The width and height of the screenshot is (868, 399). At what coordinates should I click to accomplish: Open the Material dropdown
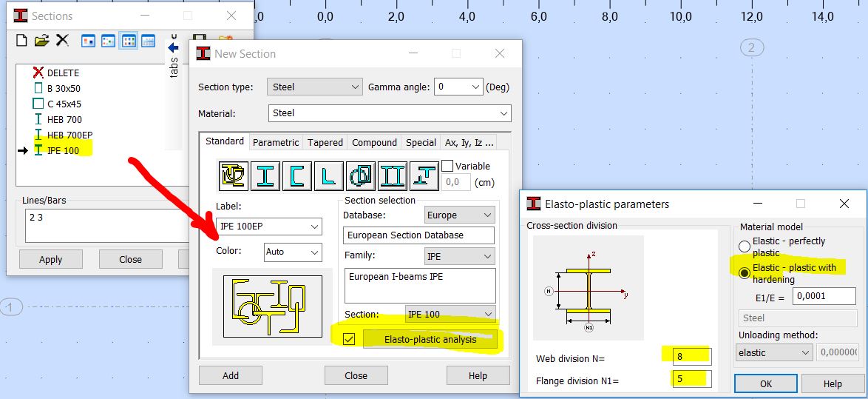(x=390, y=113)
